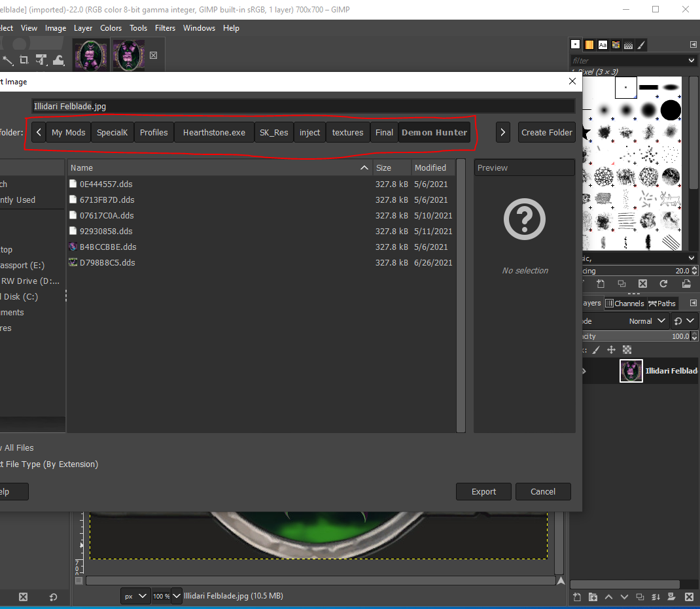The height and width of the screenshot is (609, 700).
Task: Open the Filters menu
Action: click(x=165, y=28)
